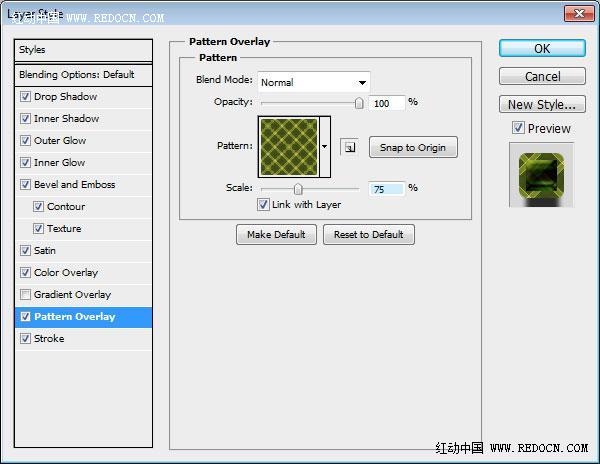The width and height of the screenshot is (600, 464).
Task: Toggle the Outer Glow checkbox
Action: [x=25, y=140]
